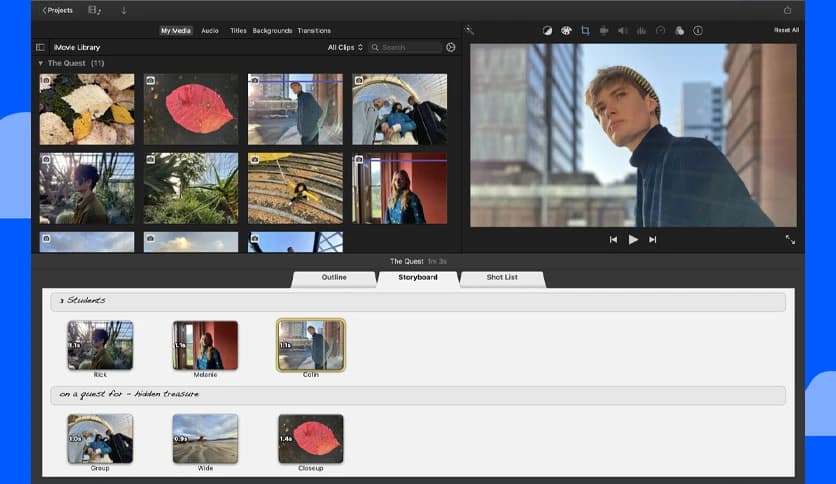Click the hidden treasure section header

tap(418, 395)
